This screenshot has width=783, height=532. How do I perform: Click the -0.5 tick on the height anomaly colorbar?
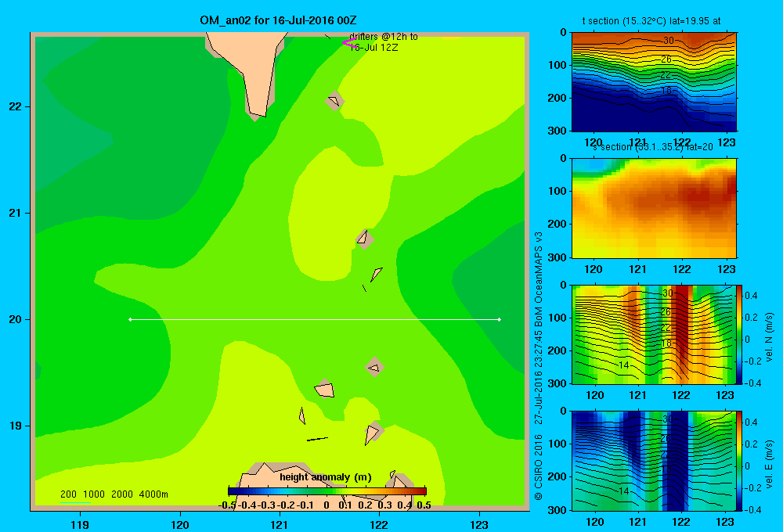(x=227, y=505)
